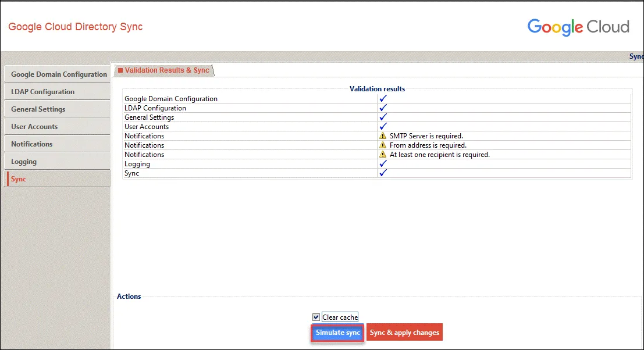This screenshot has height=350, width=644.
Task: Click LDAP Configuration validation row label
Action: [x=155, y=108]
